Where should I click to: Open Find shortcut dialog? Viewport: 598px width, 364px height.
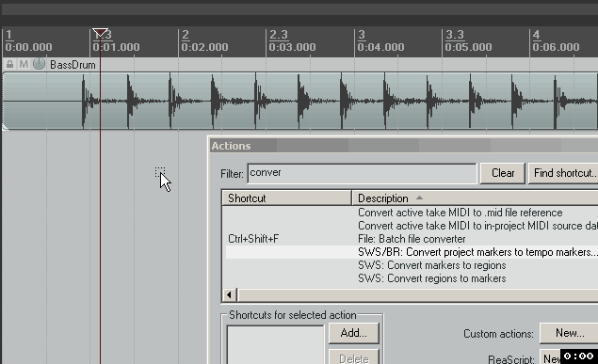(x=563, y=173)
